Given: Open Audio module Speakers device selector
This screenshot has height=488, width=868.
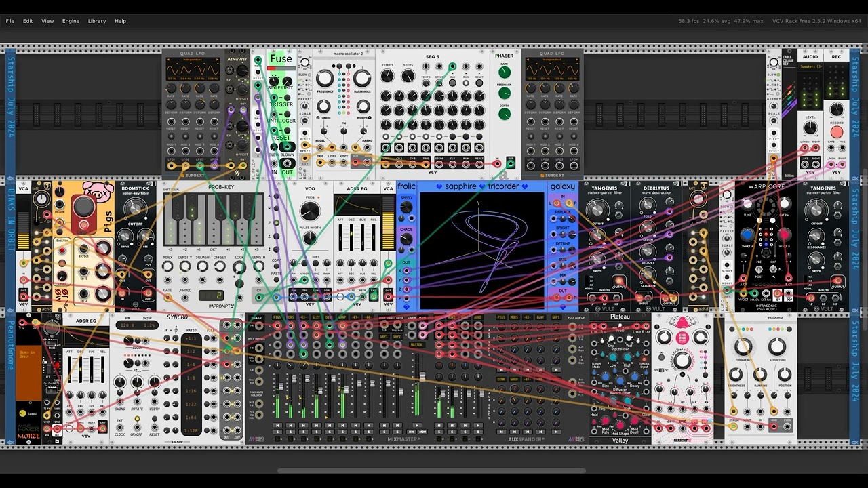Looking at the screenshot, I should 810,66.
